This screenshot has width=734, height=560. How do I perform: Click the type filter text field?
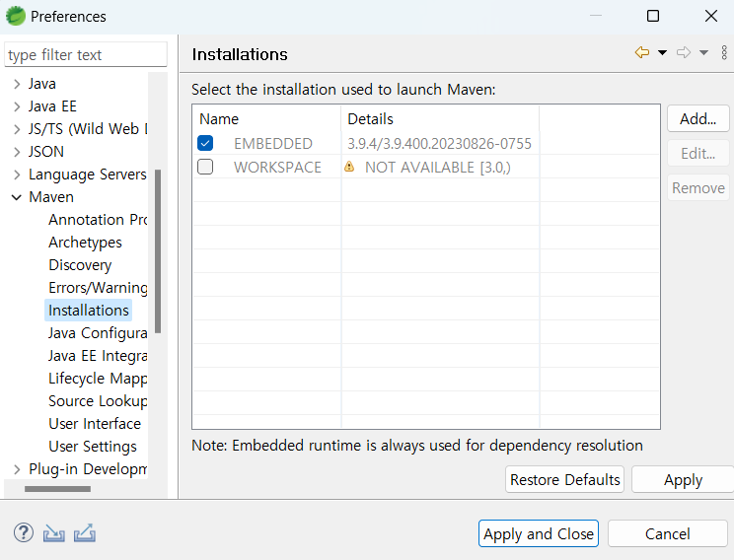point(86,55)
